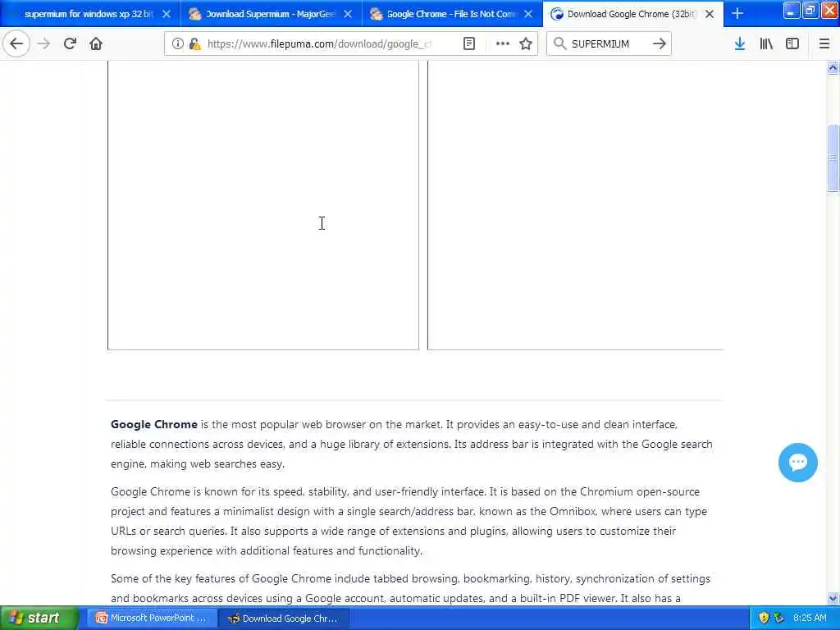Open the browser home page
The image size is (840, 630).
click(96, 43)
